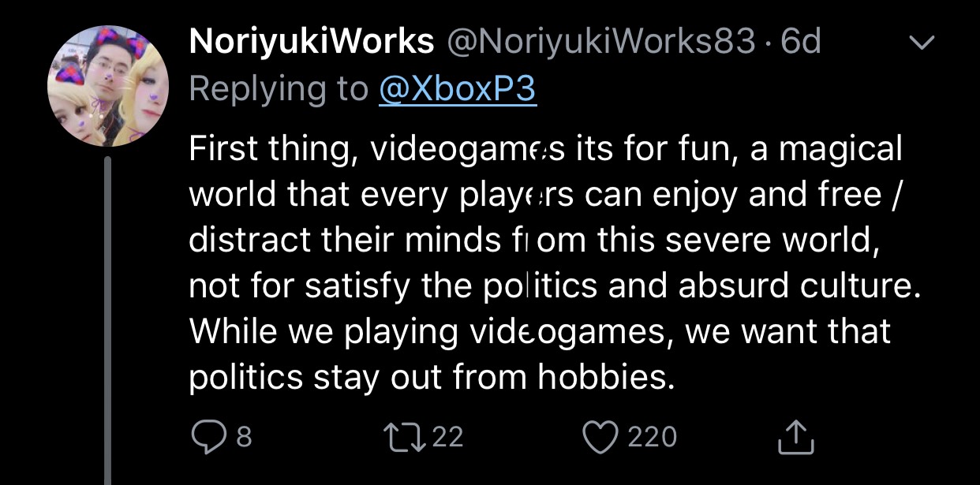The width and height of the screenshot is (980, 485).
Task: Share the tweet via the upload icon
Action: pos(795,437)
